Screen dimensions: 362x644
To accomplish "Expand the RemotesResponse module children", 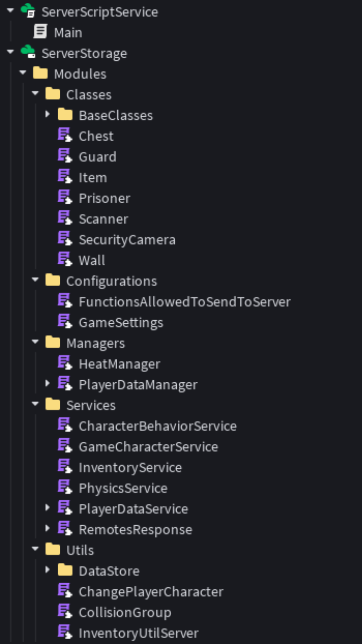I will (48, 529).
